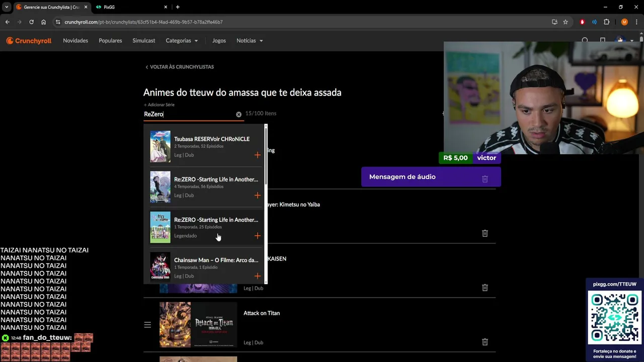Bookmark this page with the star
Viewport: 644px width, 362px height.
(566, 22)
